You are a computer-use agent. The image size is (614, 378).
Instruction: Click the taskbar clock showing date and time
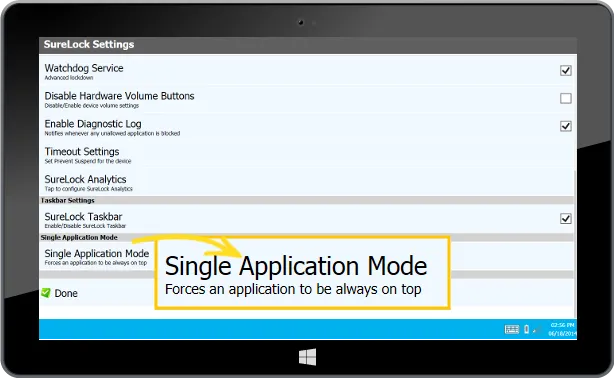coord(562,329)
